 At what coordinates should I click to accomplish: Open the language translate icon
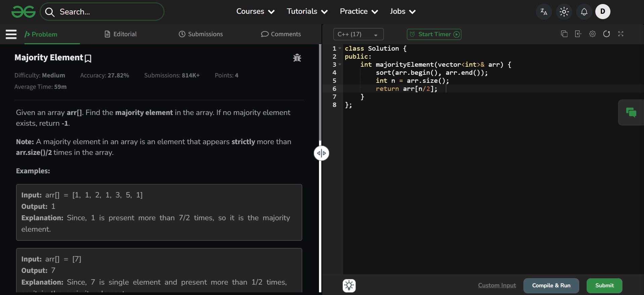click(544, 12)
